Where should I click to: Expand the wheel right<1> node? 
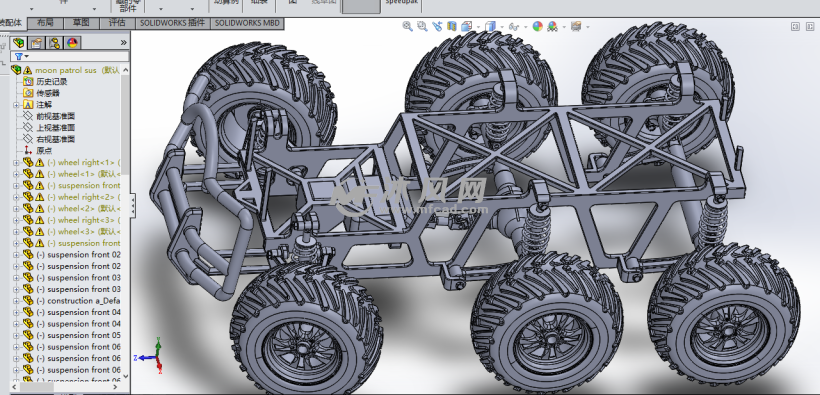coord(16,163)
